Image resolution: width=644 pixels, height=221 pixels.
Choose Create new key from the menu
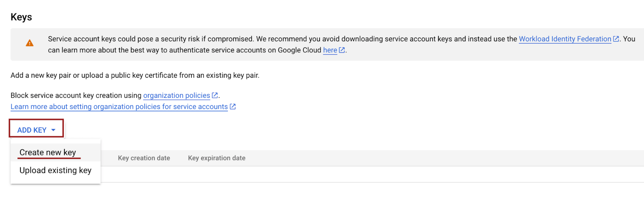48,153
